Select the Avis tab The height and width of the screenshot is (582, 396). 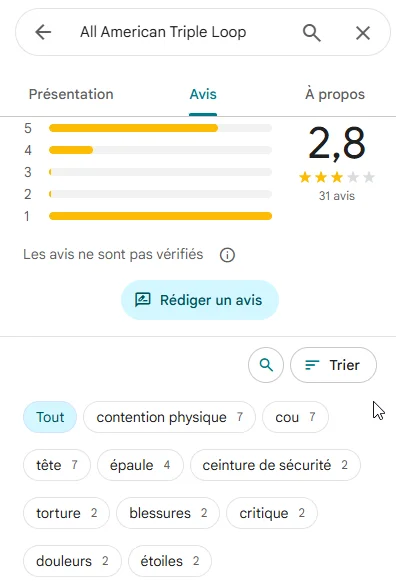[203, 94]
